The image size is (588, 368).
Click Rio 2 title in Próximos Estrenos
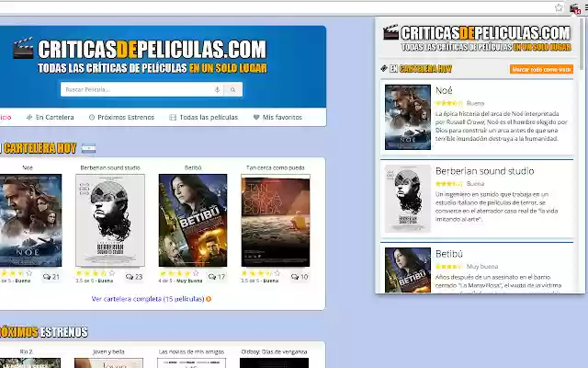tap(27, 351)
